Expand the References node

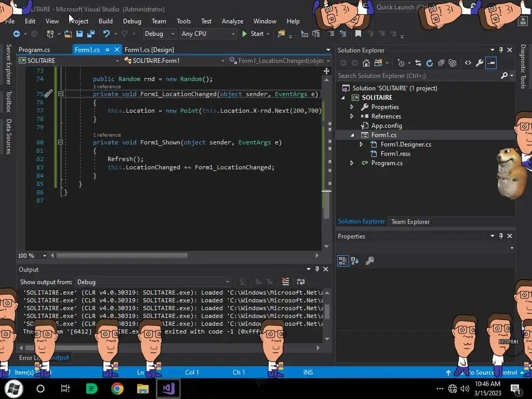point(352,116)
